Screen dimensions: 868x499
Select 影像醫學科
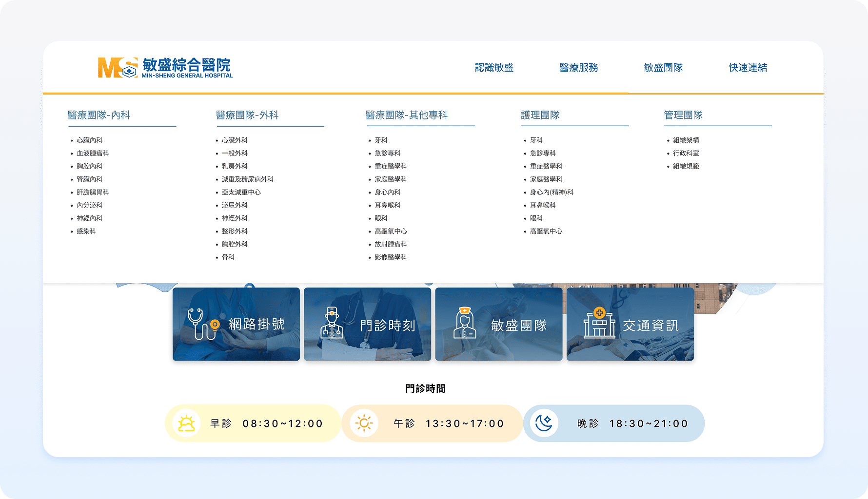(391, 257)
